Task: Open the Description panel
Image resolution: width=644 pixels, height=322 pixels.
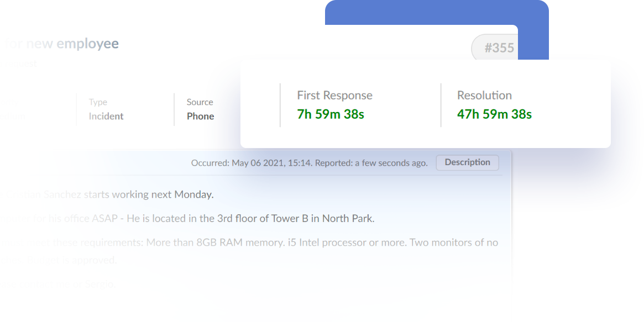Action: pyautogui.click(x=467, y=162)
